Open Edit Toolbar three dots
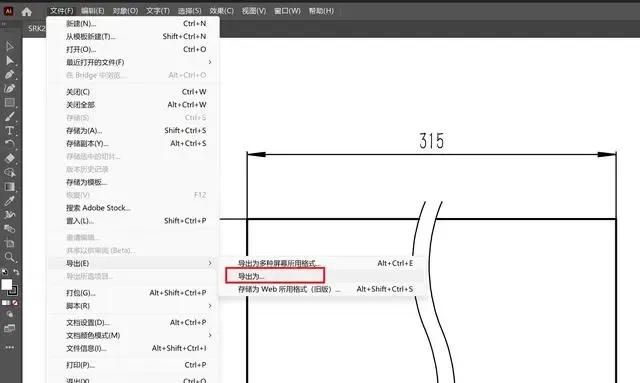This screenshot has width=640, height=383. click(x=9, y=347)
